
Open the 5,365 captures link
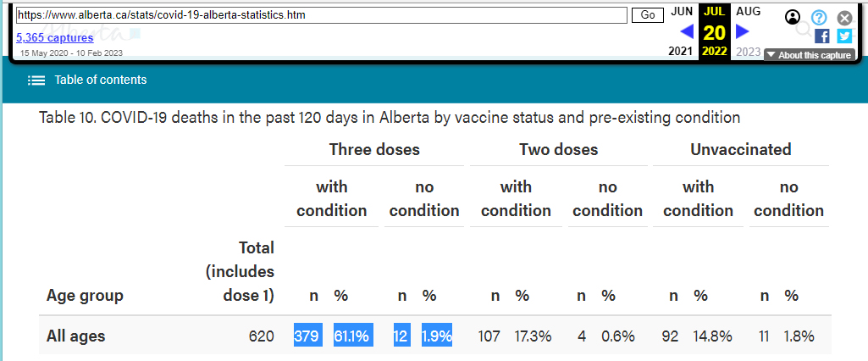55,37
